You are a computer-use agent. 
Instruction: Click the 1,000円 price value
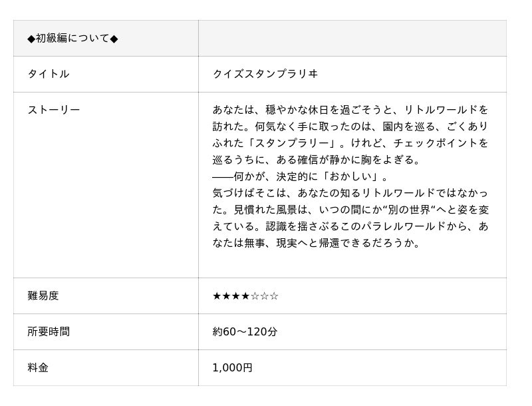[232, 367]
